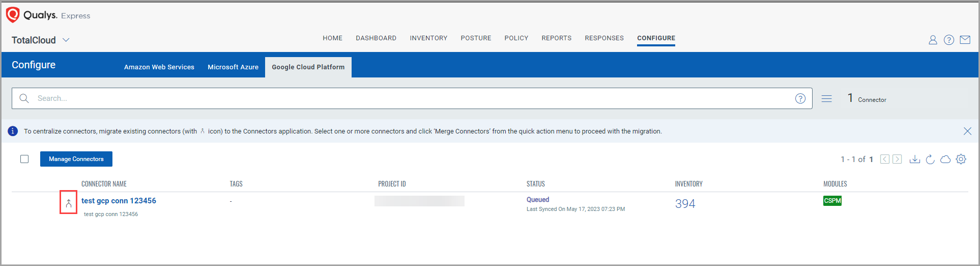Image resolution: width=980 pixels, height=266 pixels.
Task: Switch to Microsoft Azure tab
Action: (233, 67)
